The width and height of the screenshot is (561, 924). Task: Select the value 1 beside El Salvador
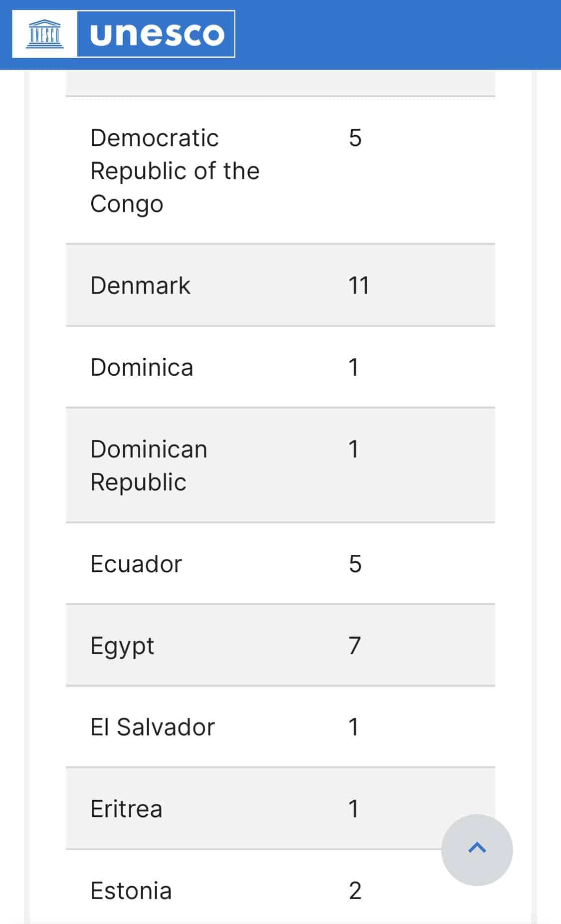click(354, 727)
